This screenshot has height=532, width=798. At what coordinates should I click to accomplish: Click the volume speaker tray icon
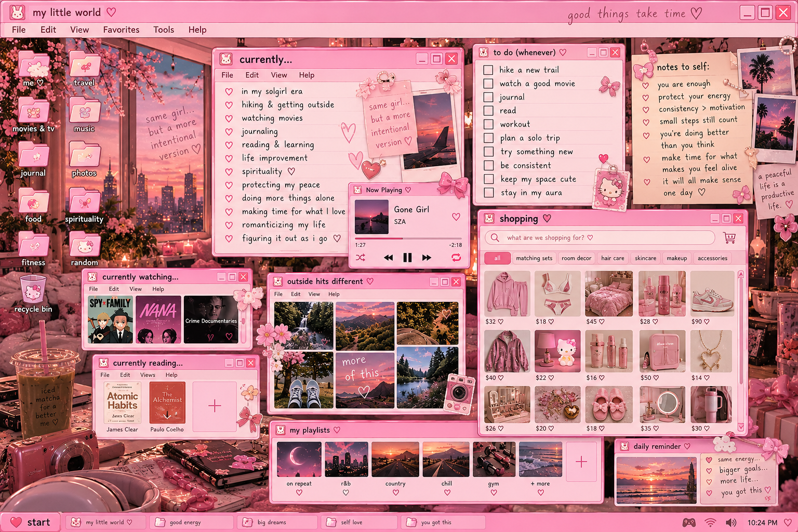tap(731, 522)
